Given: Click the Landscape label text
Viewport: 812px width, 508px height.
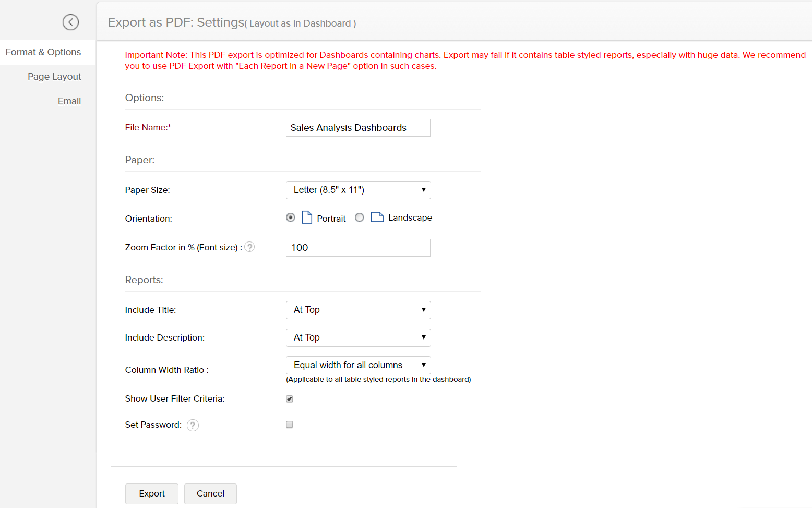Looking at the screenshot, I should coord(410,217).
